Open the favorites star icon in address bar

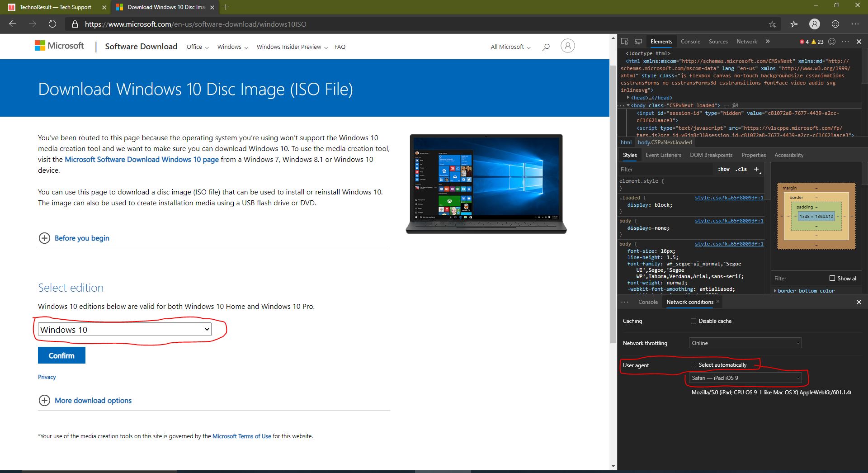click(773, 24)
